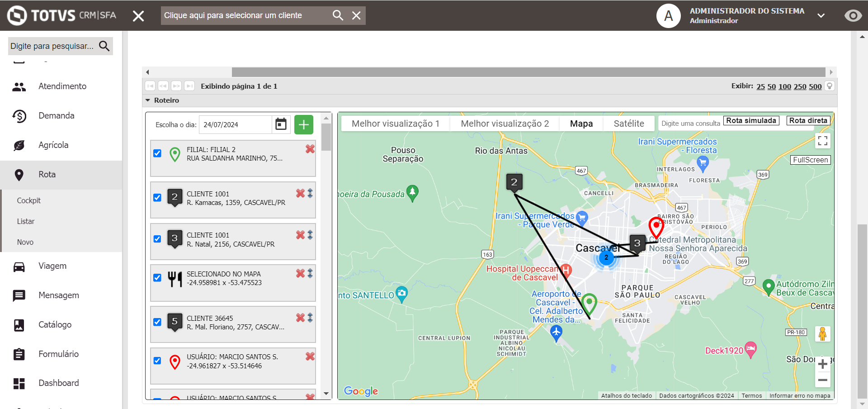
Task: Click the Street View pegman icon
Action: 823,334
